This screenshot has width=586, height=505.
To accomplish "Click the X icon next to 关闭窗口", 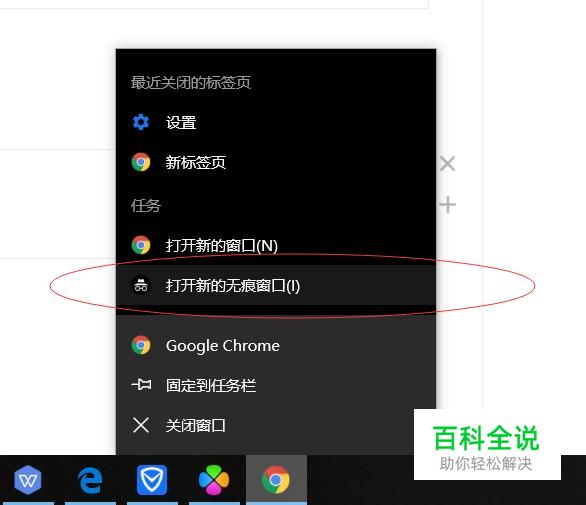I will click(141, 425).
